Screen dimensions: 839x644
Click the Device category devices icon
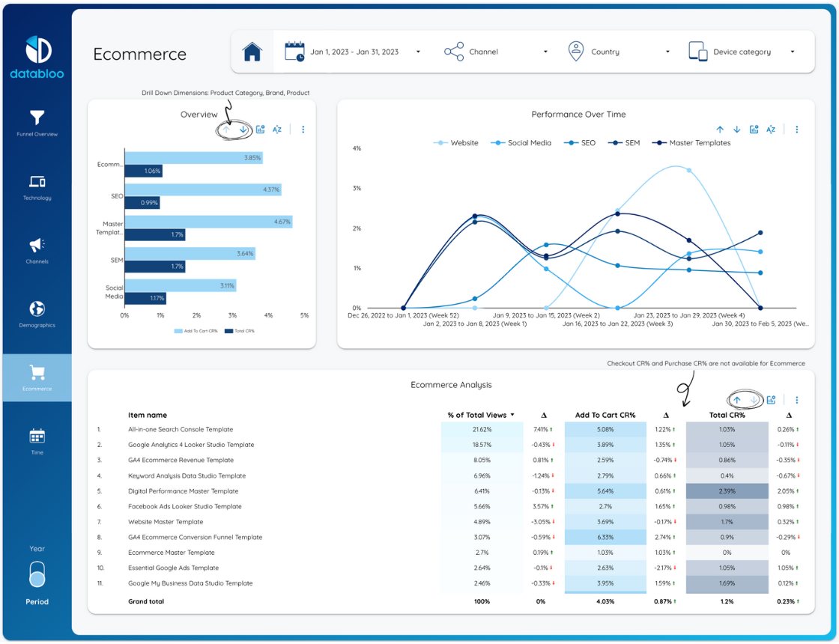point(697,52)
